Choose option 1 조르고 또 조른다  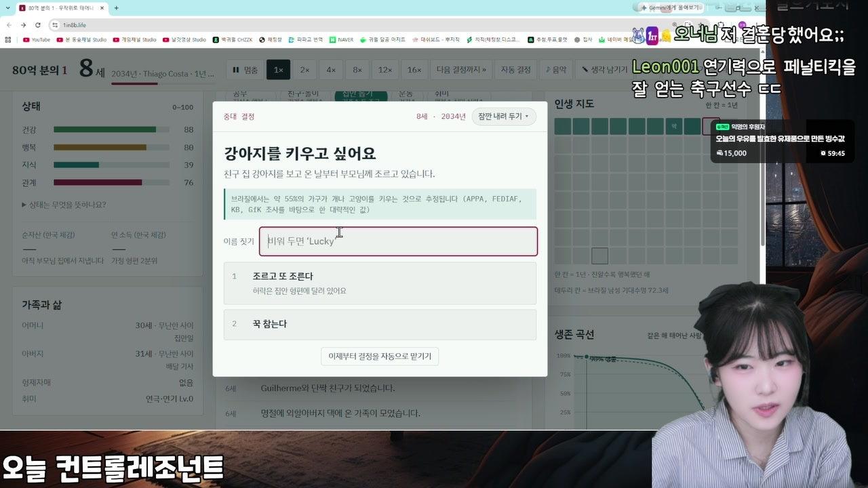[x=380, y=283]
